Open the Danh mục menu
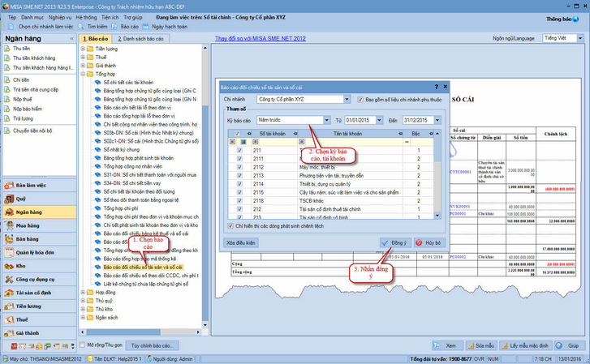590x364 pixels. pyautogui.click(x=32, y=17)
